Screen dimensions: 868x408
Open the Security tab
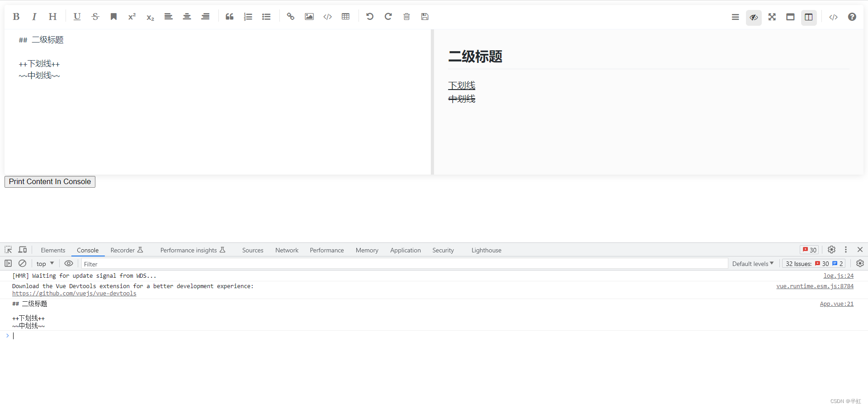(443, 250)
